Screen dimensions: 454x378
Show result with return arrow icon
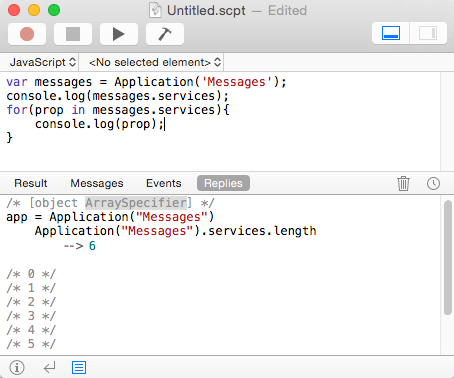[x=49, y=368]
